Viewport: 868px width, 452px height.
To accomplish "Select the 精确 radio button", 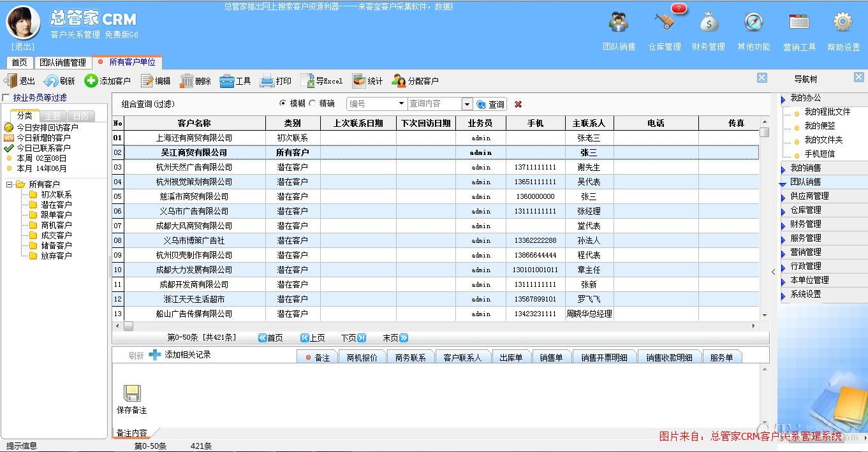I will pos(313,103).
